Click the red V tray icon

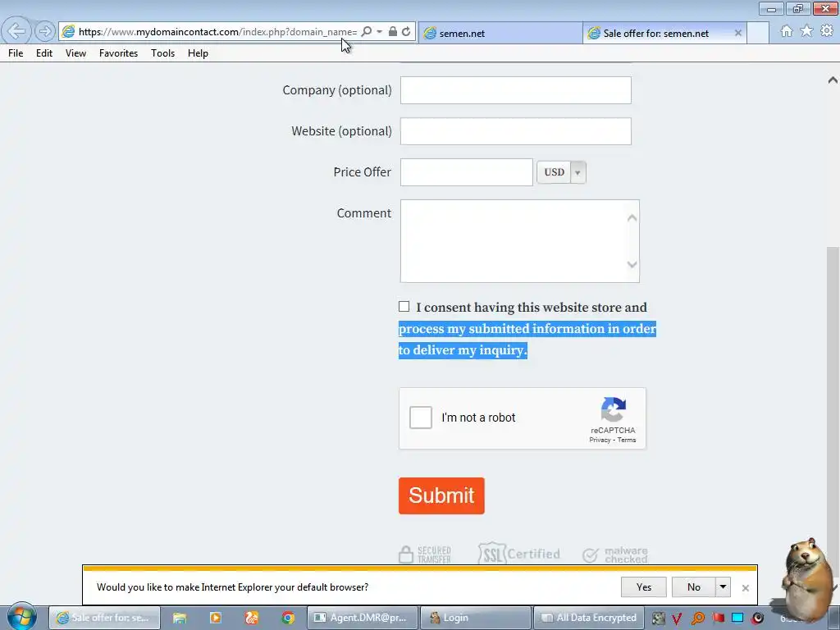(677, 619)
